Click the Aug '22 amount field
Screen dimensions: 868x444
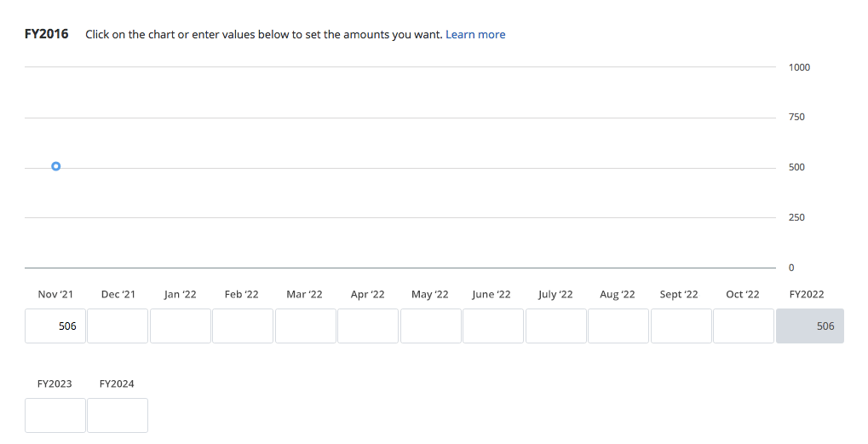(x=618, y=326)
